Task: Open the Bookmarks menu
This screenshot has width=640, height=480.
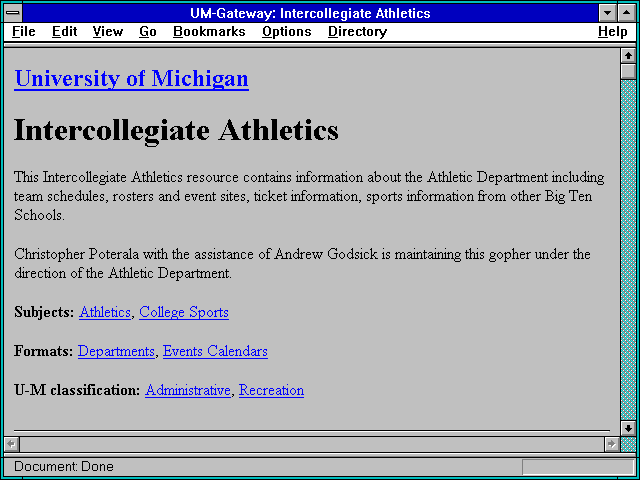Action: 209,31
